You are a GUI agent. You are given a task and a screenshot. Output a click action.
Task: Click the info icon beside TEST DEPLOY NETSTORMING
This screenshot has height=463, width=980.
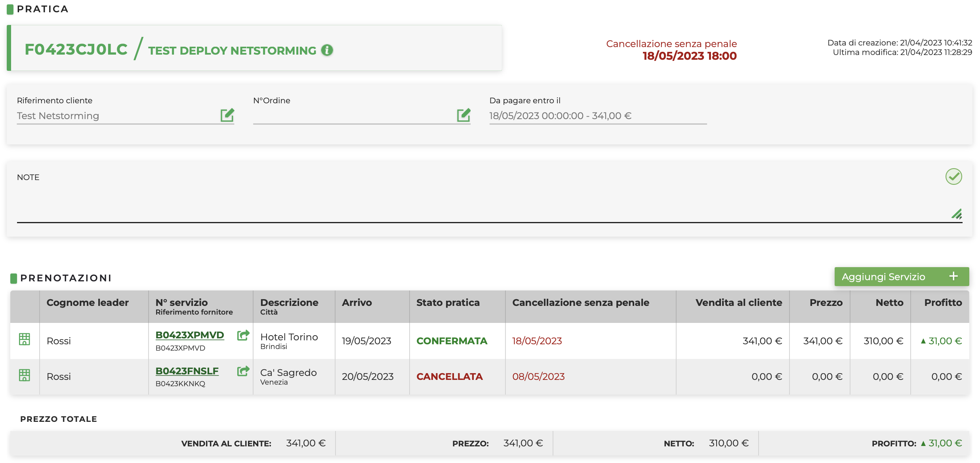tap(327, 50)
